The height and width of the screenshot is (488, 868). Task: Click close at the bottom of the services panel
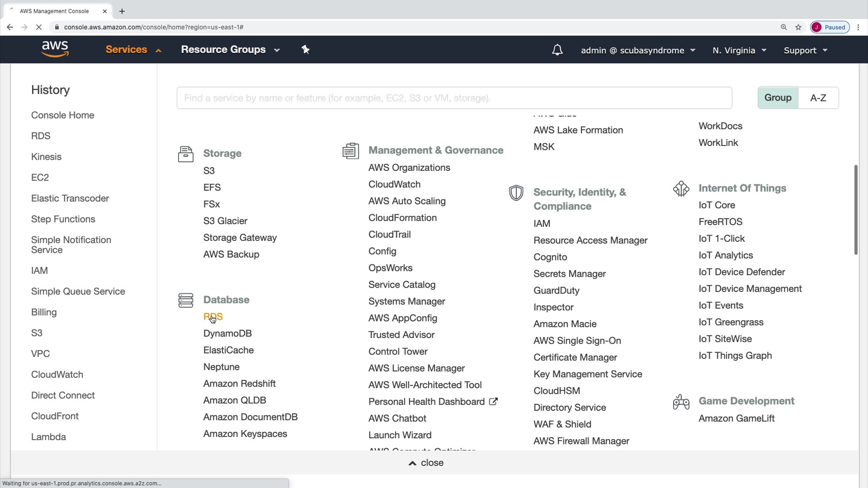tap(426, 463)
